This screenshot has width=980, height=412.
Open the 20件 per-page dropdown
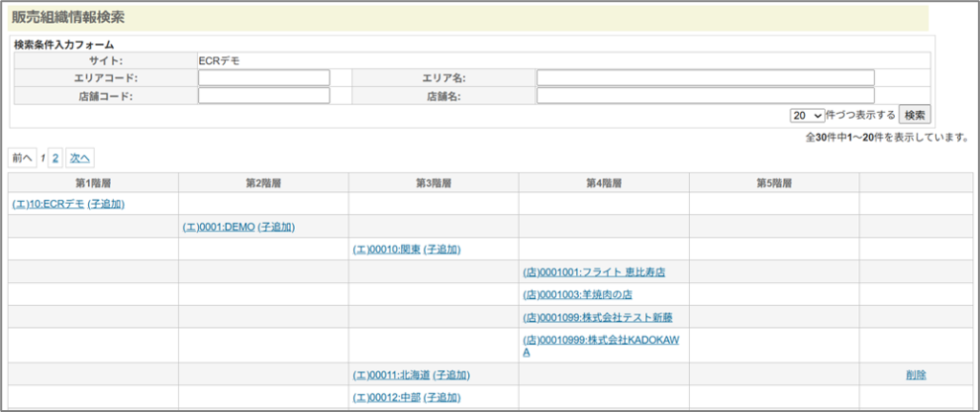click(807, 116)
